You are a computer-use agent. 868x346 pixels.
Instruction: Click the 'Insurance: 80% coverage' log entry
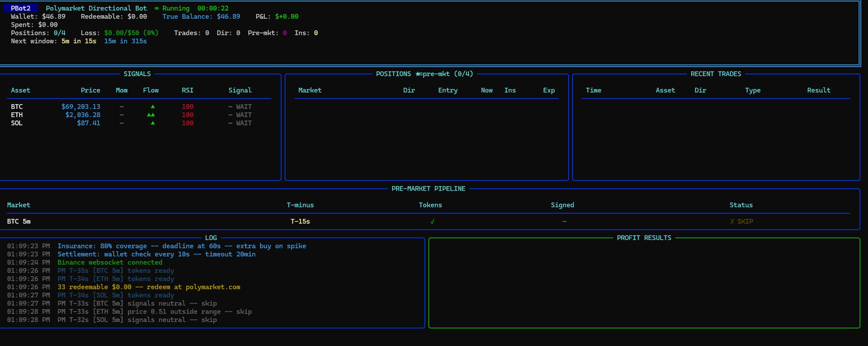182,246
